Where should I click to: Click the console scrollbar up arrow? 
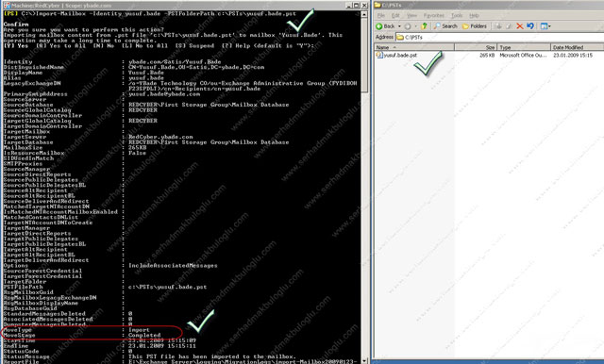click(364, 14)
